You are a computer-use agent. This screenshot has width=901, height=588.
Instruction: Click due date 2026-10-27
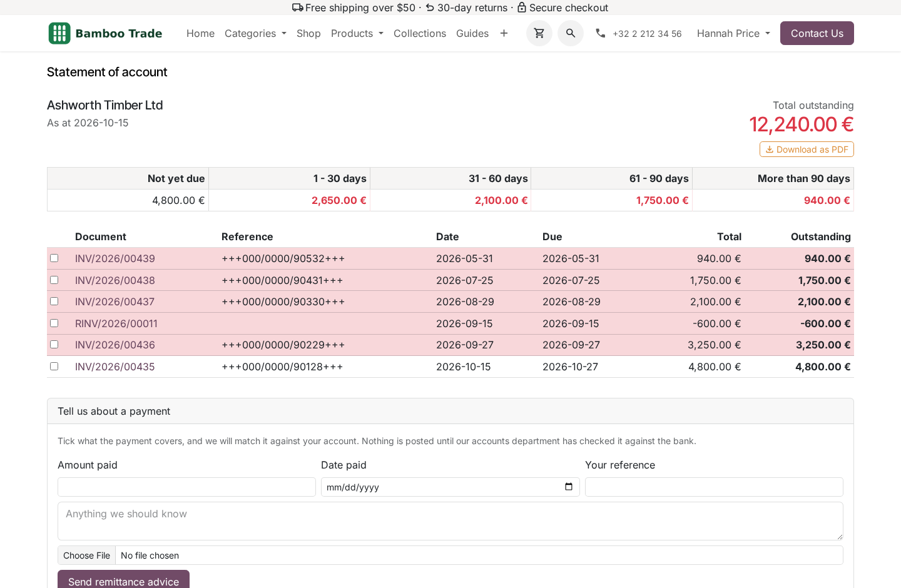tap(571, 367)
